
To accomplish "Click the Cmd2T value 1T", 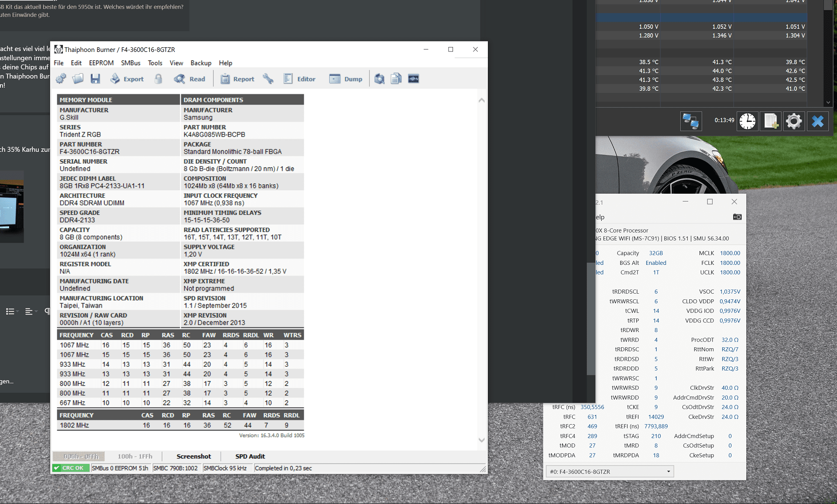I will pos(656,272).
